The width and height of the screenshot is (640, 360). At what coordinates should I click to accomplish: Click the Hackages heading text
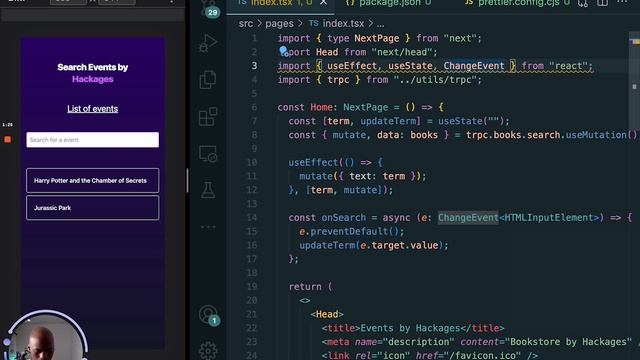[x=93, y=79]
